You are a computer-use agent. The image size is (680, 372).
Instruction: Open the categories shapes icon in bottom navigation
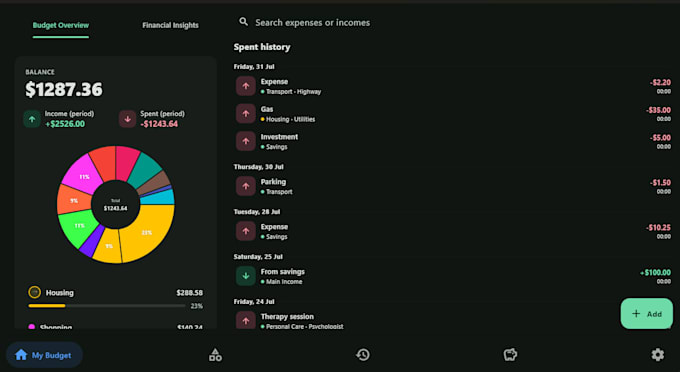click(x=215, y=355)
